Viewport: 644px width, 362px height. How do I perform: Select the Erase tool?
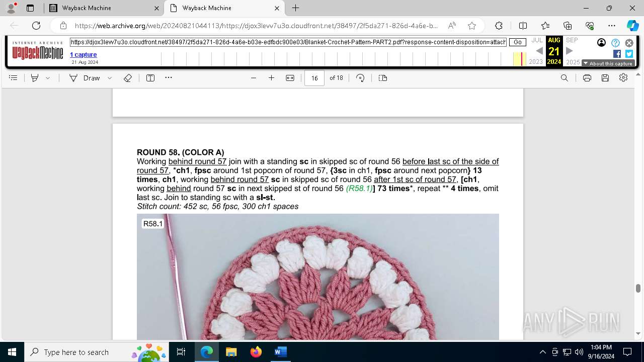[128, 78]
